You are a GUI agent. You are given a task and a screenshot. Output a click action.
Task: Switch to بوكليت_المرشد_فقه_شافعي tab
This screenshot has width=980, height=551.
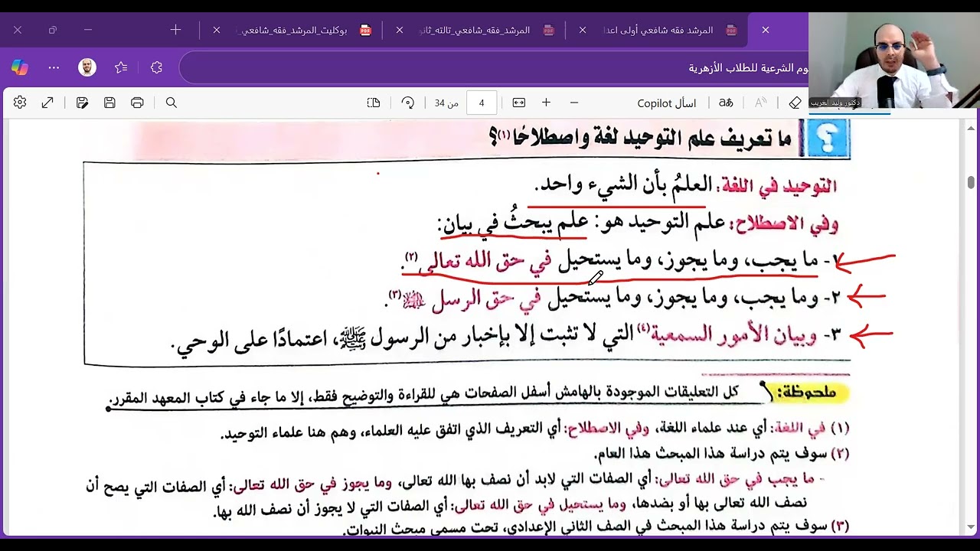(x=293, y=31)
